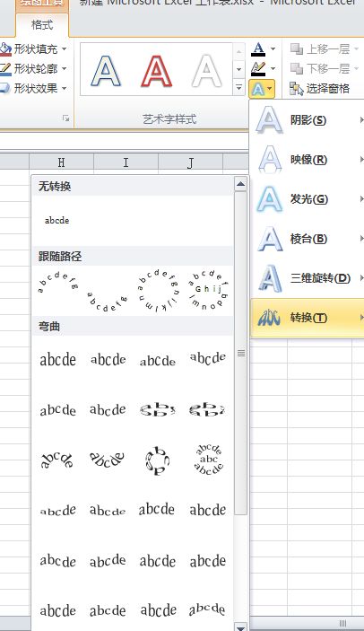364x631 pixels.
Task: Apply the no-transform abcde option
Action: (57, 220)
